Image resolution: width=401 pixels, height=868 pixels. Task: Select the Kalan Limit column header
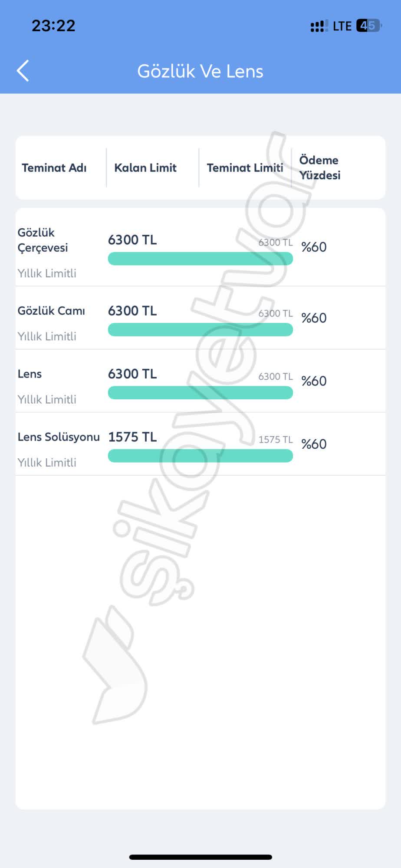pos(145,168)
